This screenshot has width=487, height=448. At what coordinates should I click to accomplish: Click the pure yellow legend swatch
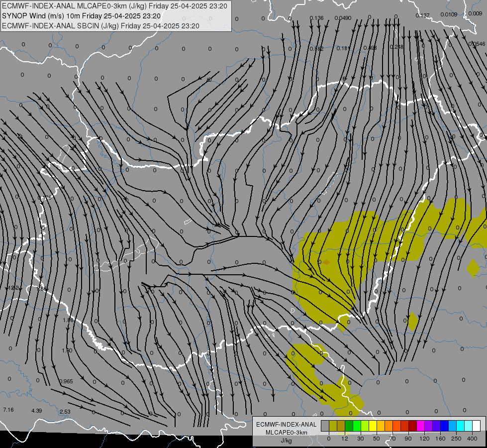click(373, 426)
